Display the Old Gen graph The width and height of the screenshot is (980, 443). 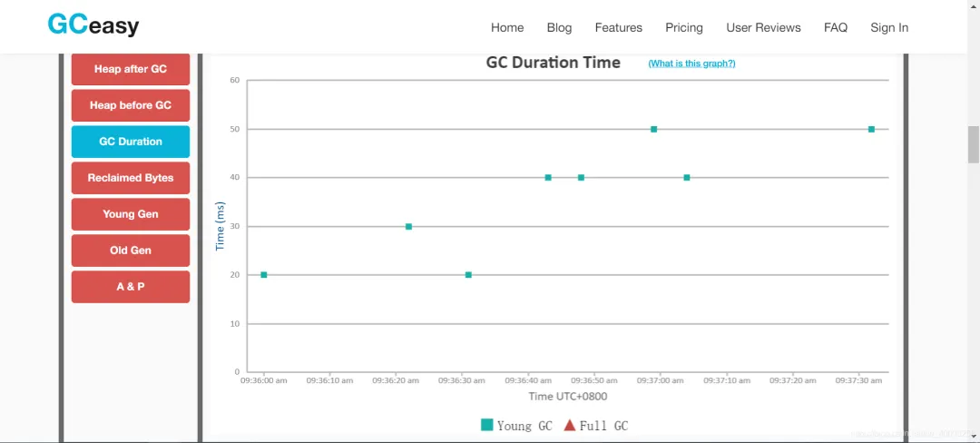pos(131,251)
